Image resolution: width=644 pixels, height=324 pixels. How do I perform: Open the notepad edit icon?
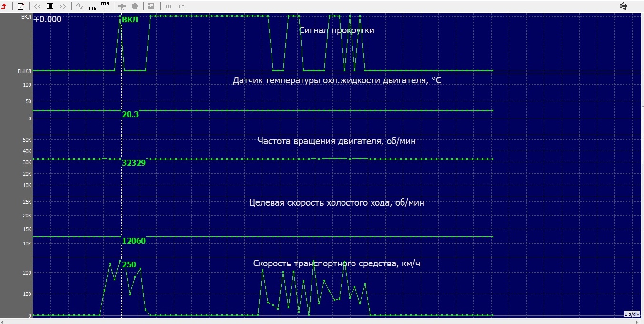point(20,6)
